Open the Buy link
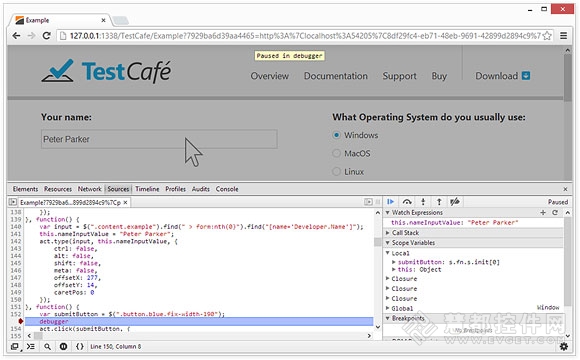 pyautogui.click(x=439, y=76)
